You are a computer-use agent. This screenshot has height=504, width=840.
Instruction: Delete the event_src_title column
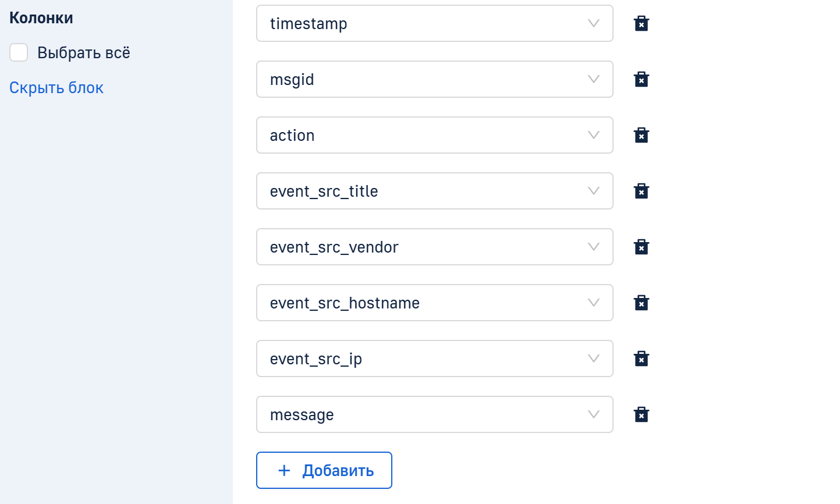641,191
